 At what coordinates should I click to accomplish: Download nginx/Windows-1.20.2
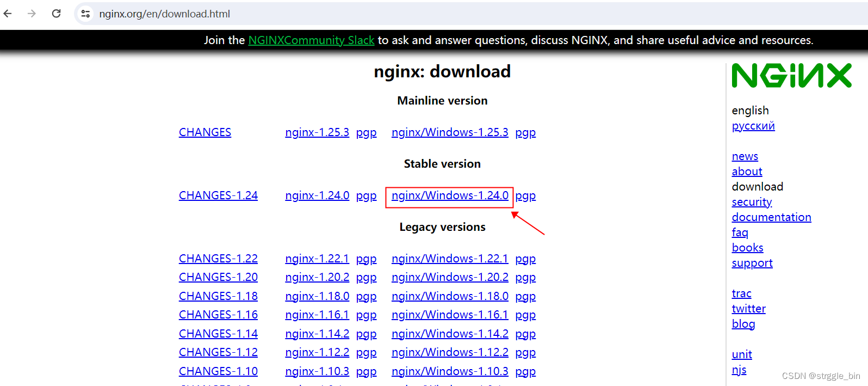[x=450, y=277]
